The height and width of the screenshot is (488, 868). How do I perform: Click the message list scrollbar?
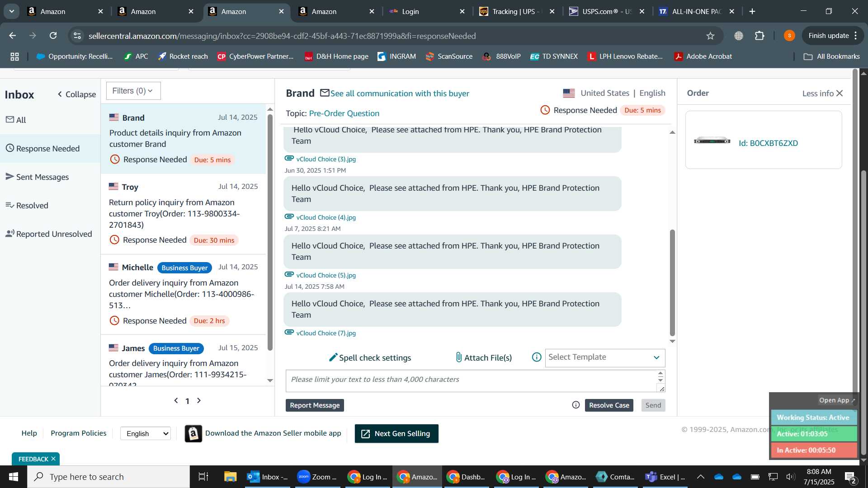pos(270,232)
